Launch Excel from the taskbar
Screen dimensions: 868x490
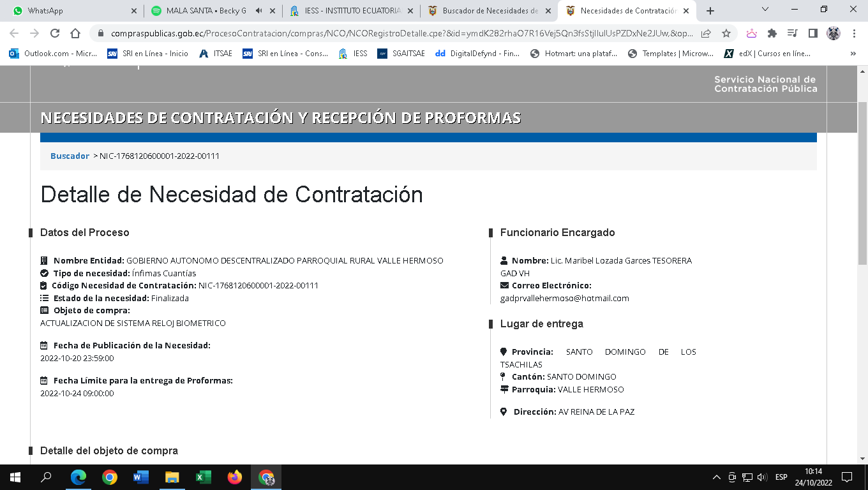204,477
